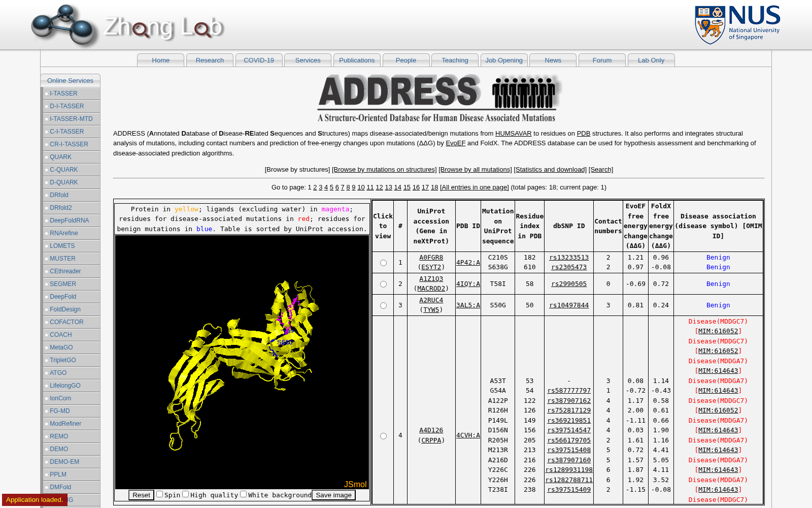812x508 pixels.
Task: Open Statistics and download link
Action: pyautogui.click(x=550, y=170)
